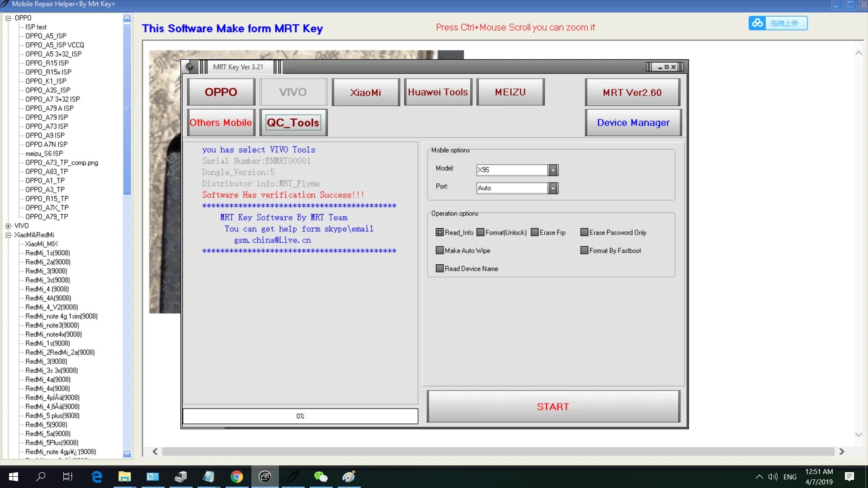Open Huawei Tools

click(x=438, y=92)
